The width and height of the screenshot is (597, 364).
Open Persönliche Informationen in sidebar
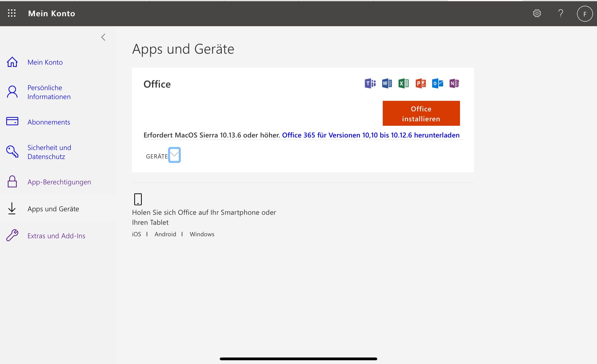pos(49,92)
